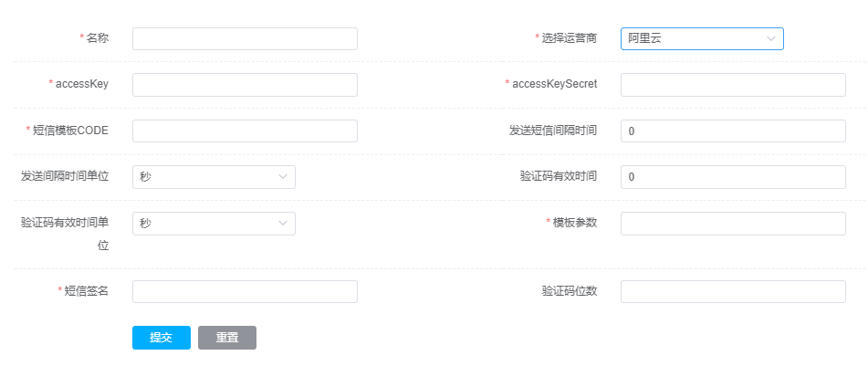This screenshot has height=366, width=868.
Task: Click the 验证码有效时间 number field
Action: tap(733, 177)
